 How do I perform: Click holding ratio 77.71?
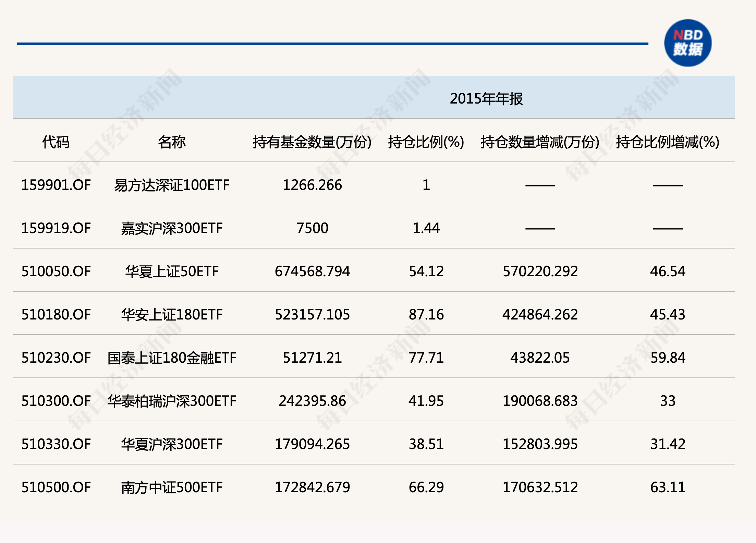[426, 358]
